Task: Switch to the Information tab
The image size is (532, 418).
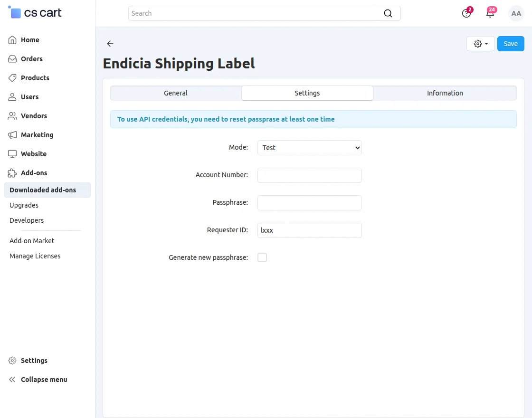Action: click(x=445, y=93)
